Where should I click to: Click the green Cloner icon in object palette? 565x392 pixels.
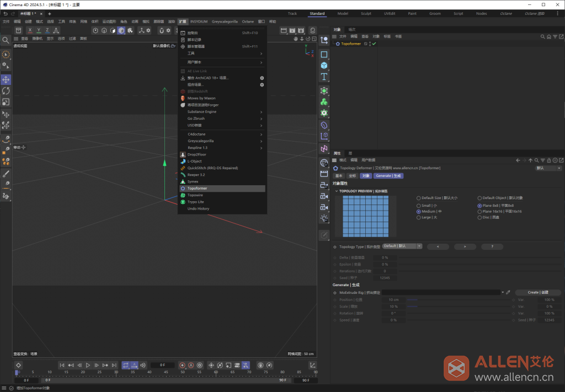pos(324,102)
